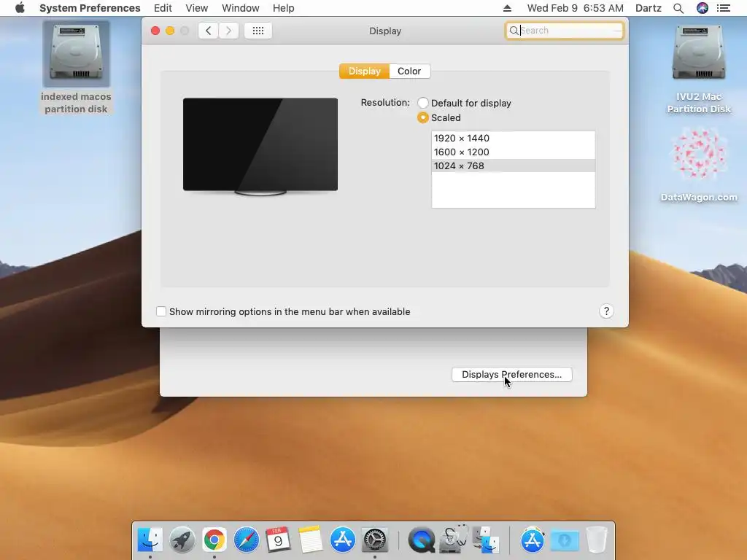The image size is (747, 560).
Task: Click the rightmost App Store icon in Dock
Action: tap(533, 540)
